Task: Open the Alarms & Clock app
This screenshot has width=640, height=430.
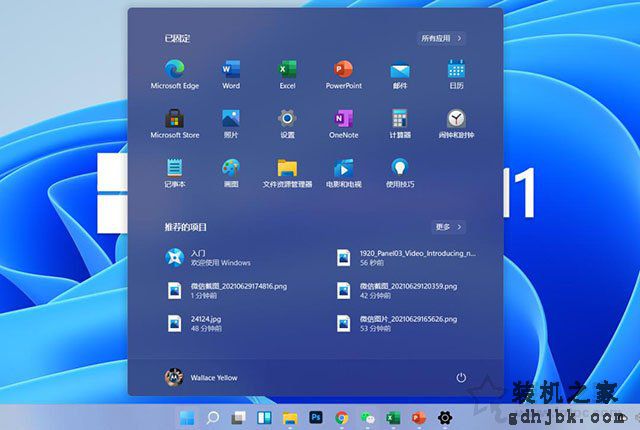Action: pyautogui.click(x=456, y=124)
